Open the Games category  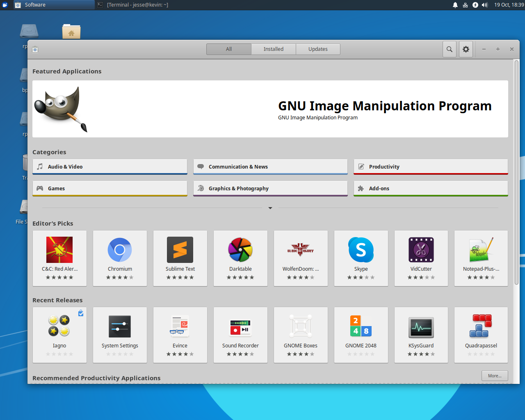point(110,189)
